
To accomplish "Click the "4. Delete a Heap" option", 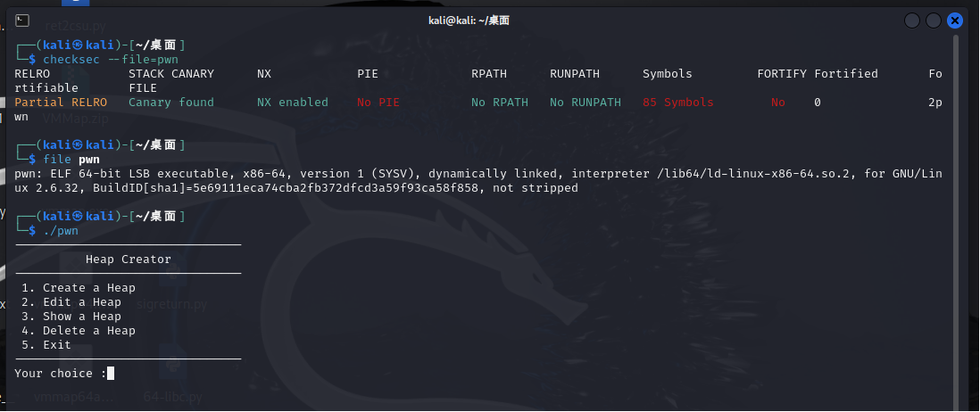I will point(79,331).
